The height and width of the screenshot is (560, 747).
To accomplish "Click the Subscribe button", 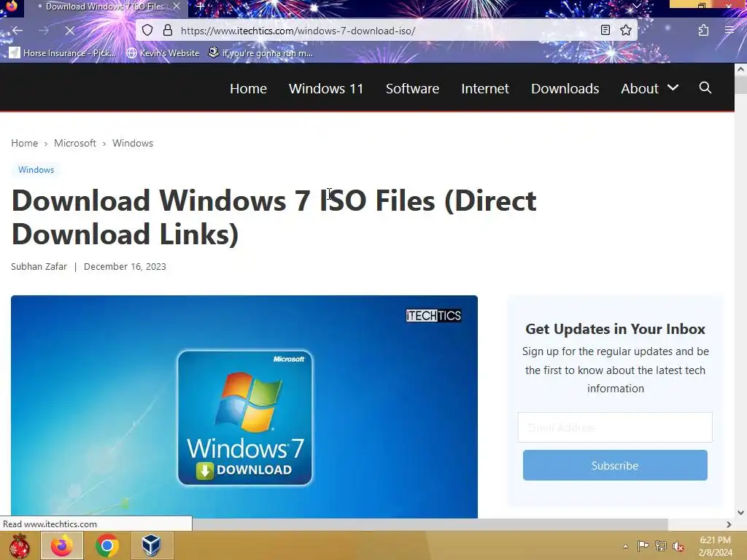I will [615, 465].
